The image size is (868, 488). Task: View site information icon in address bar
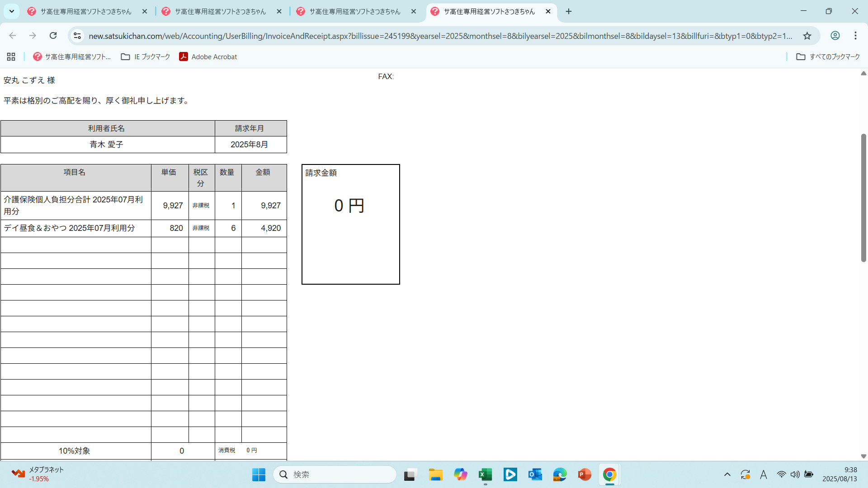77,36
